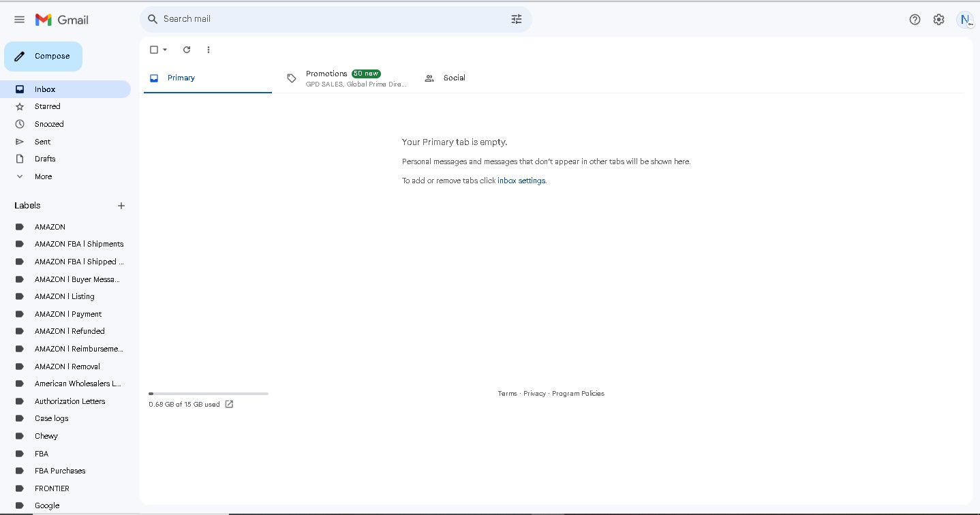Click the Drafts page icon
Viewport: 980px width, 515px height.
point(20,159)
